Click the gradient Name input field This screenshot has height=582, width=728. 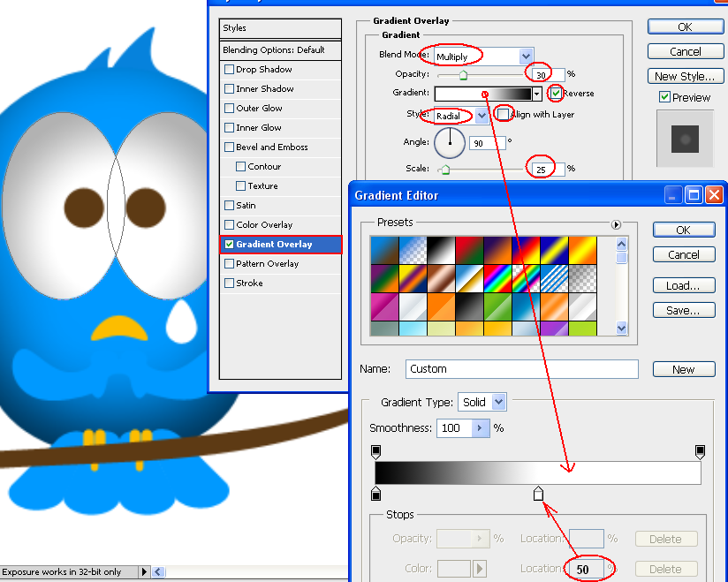pos(522,369)
